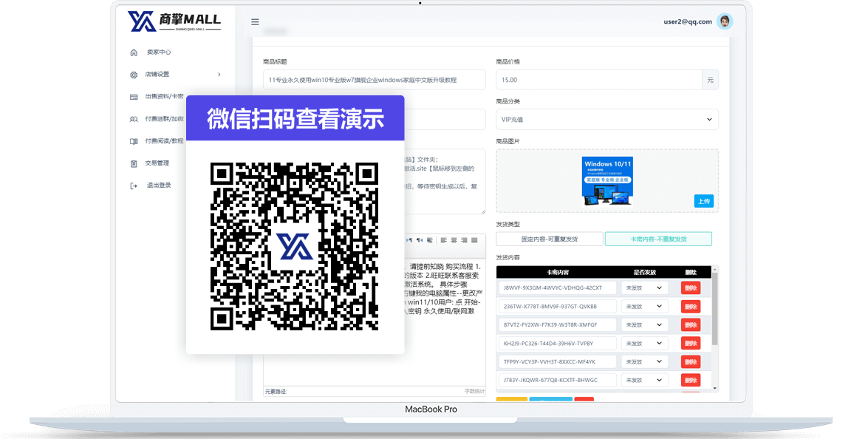Click the clipboard icon beside 交易管理
Image resolution: width=868 pixels, height=439 pixels.
click(134, 163)
